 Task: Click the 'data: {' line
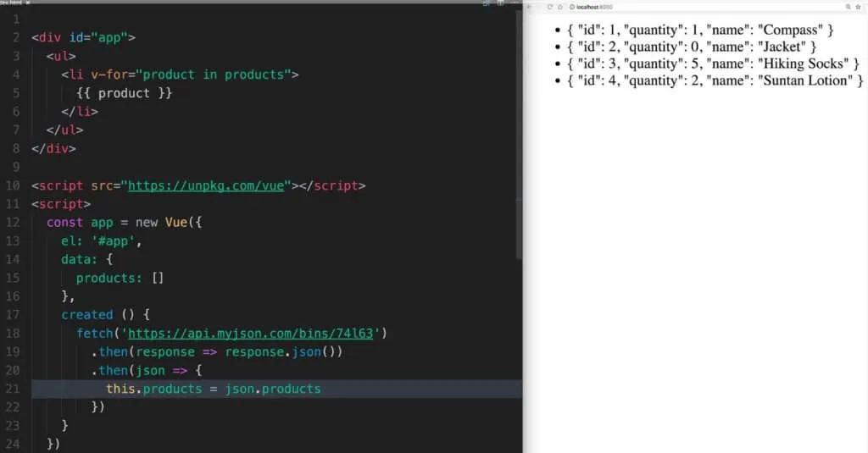[87, 259]
